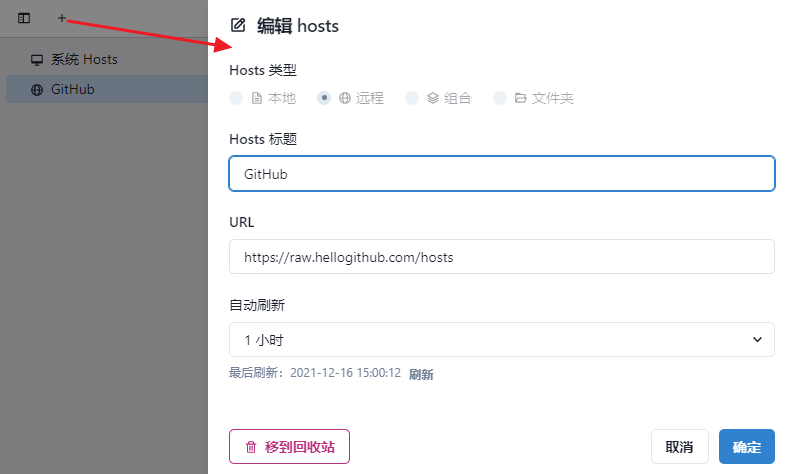This screenshot has width=792, height=474.
Task: Select the 远程 radio button
Action: [324, 98]
